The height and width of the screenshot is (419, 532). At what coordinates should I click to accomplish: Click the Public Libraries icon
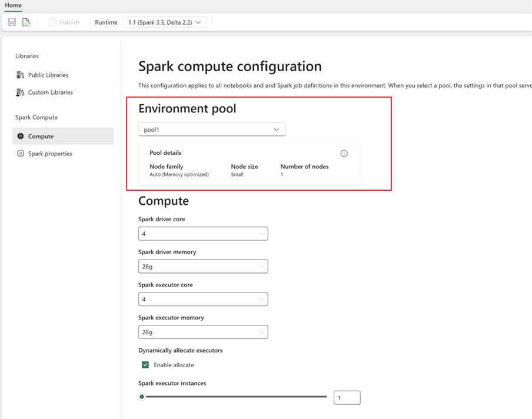[21, 75]
